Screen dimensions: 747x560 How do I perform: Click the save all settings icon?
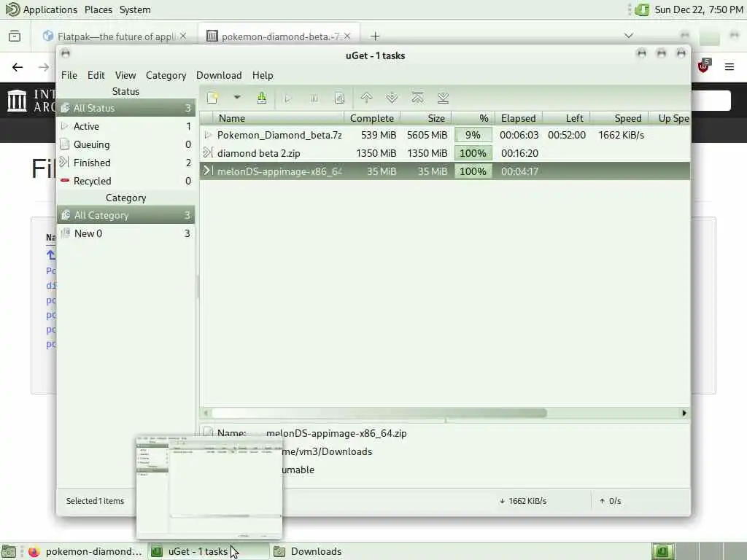[x=262, y=98]
